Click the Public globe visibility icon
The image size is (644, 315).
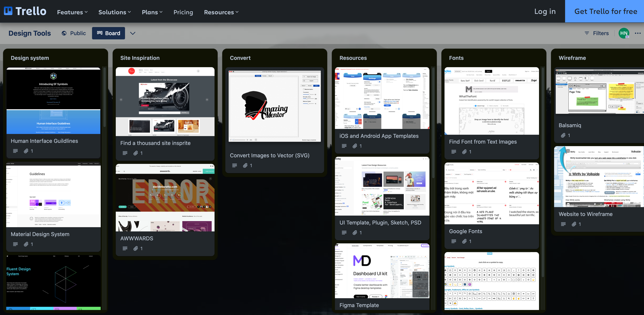pos(64,33)
